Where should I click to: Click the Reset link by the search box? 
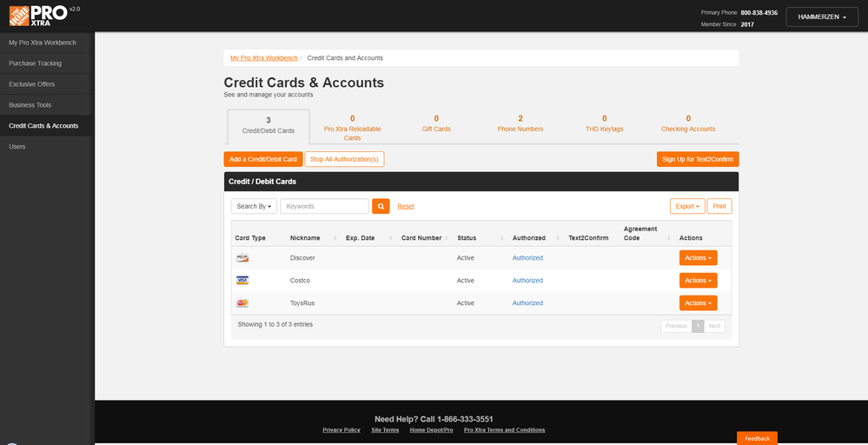point(406,207)
